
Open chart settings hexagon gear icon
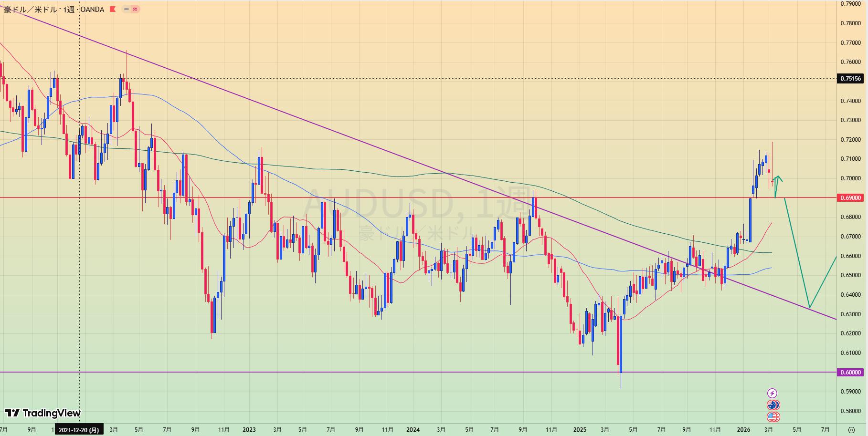(851, 430)
